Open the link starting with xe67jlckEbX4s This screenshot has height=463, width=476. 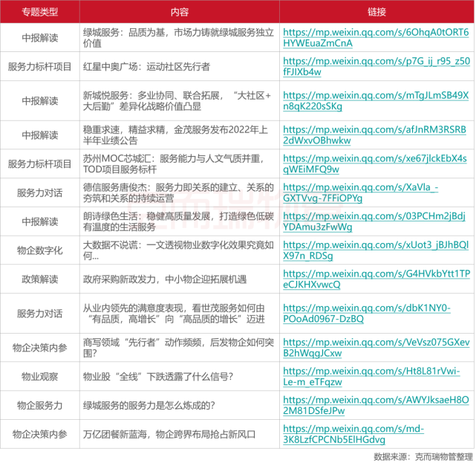[375, 163]
